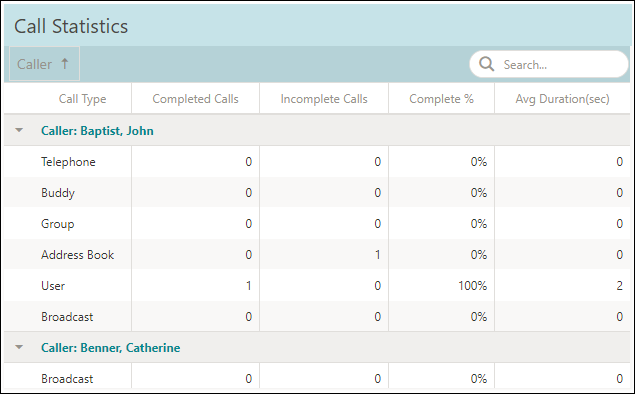The image size is (635, 394).
Task: Click the Caller sort ascending arrow
Action: tap(64, 64)
